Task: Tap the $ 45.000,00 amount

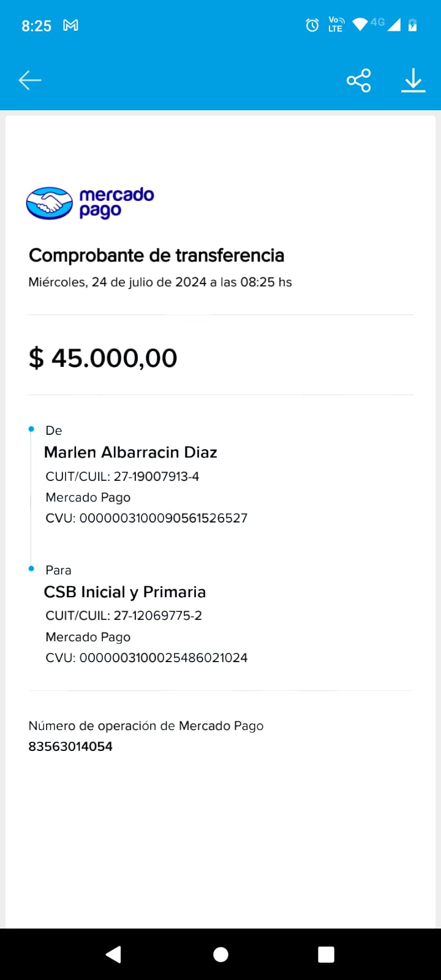Action: click(103, 358)
